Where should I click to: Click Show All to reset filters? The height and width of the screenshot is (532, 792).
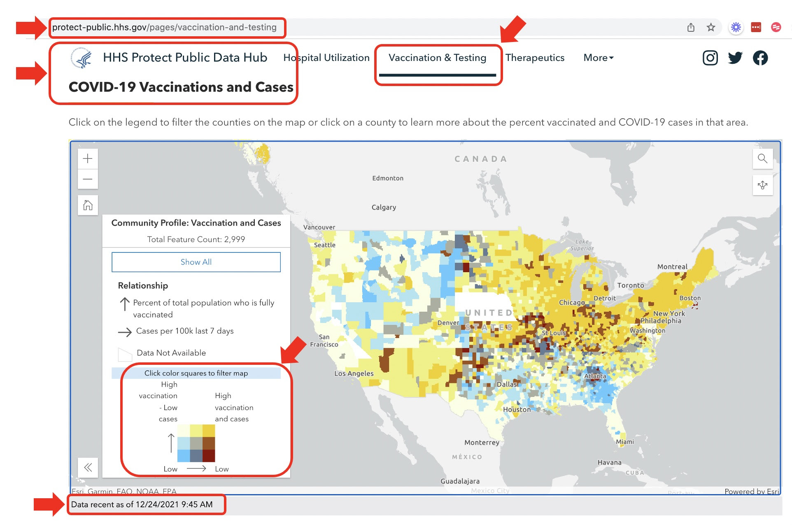196,262
